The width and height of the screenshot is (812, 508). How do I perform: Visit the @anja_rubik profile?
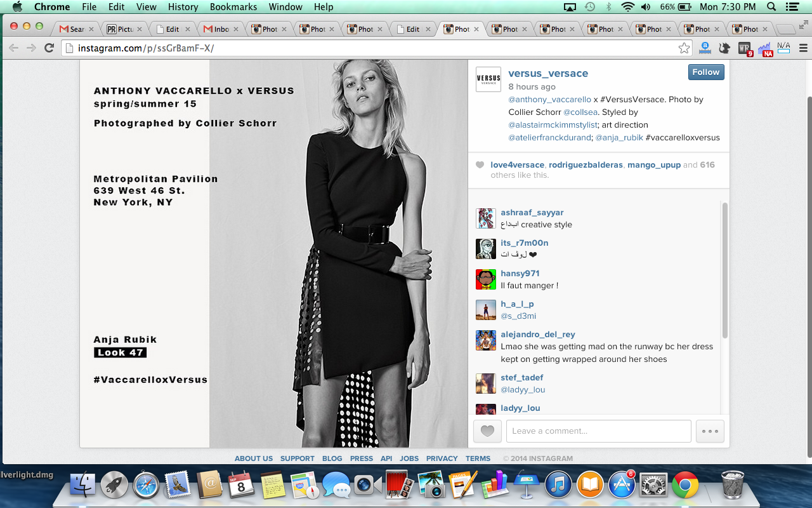coord(619,138)
